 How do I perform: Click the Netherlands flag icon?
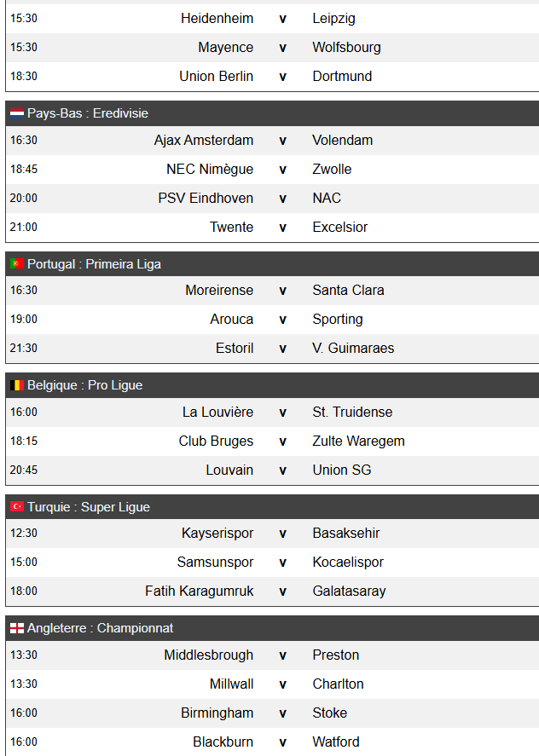[16, 113]
